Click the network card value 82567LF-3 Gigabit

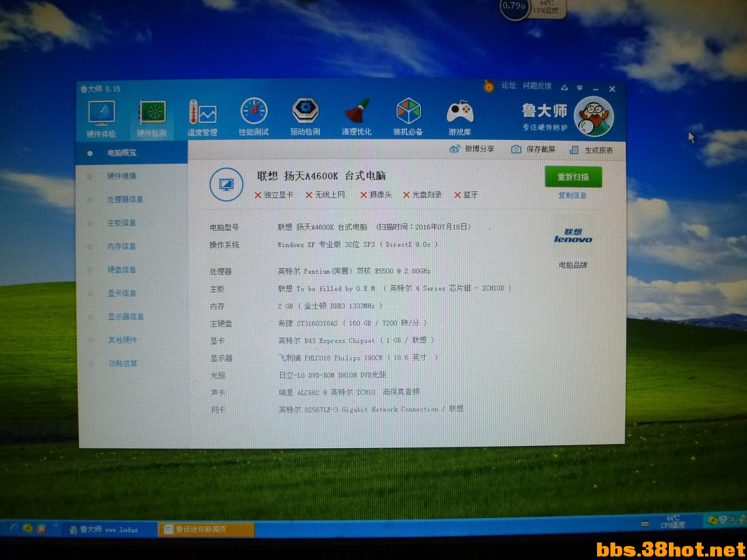371,409
